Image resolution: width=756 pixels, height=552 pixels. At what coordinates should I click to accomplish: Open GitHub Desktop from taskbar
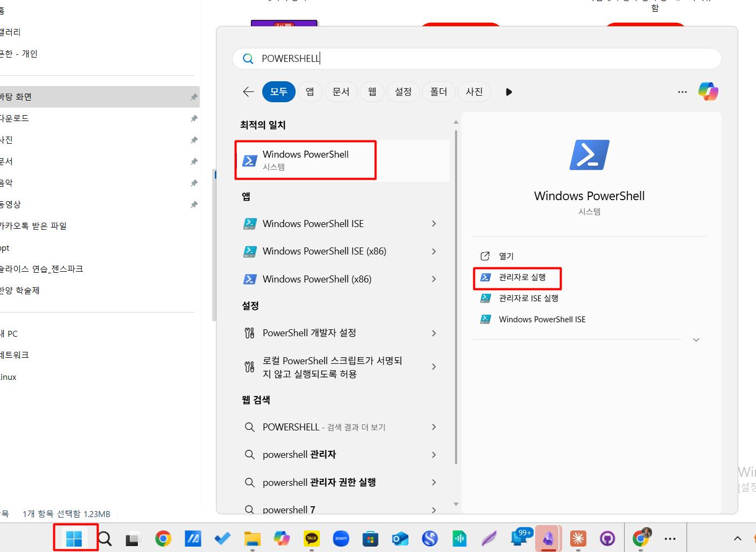click(x=607, y=539)
